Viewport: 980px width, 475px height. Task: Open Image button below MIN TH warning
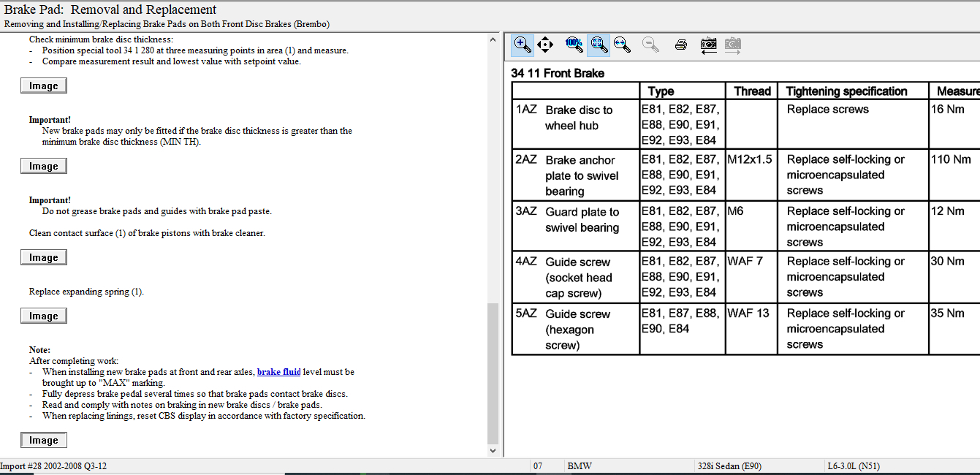point(44,166)
